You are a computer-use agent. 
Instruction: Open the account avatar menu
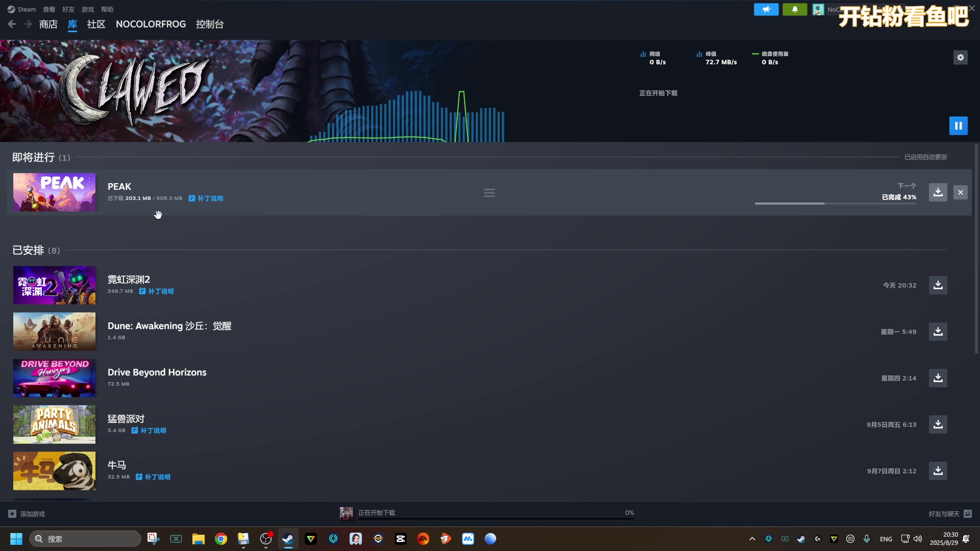click(x=818, y=9)
